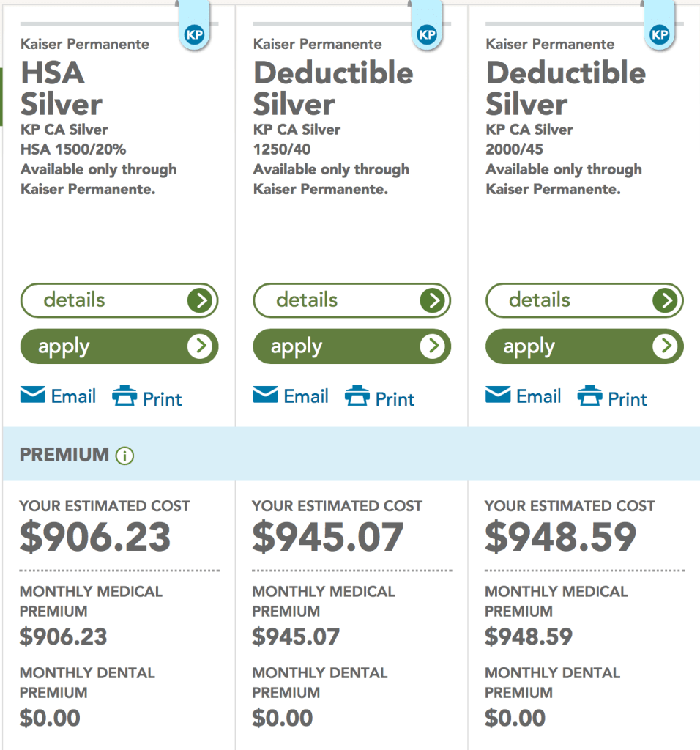Apply for the Deductible Silver 2000/45 plan
The width and height of the screenshot is (700, 750).
point(584,346)
